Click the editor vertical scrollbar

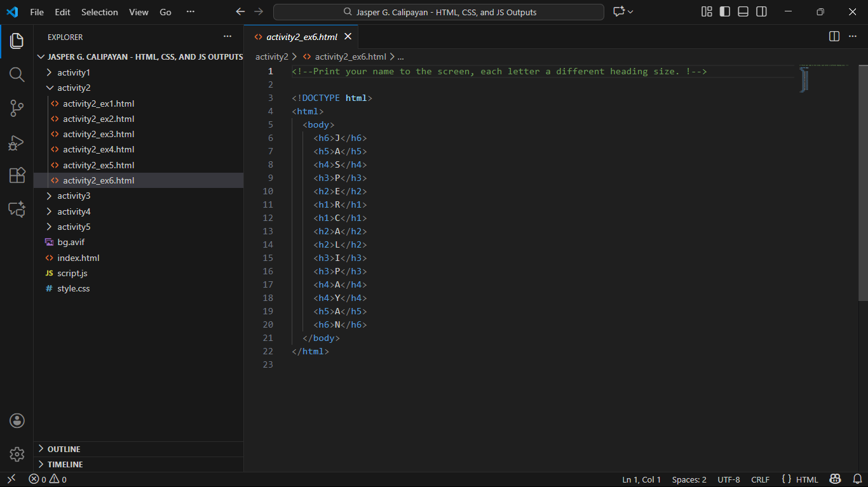pyautogui.click(x=863, y=183)
